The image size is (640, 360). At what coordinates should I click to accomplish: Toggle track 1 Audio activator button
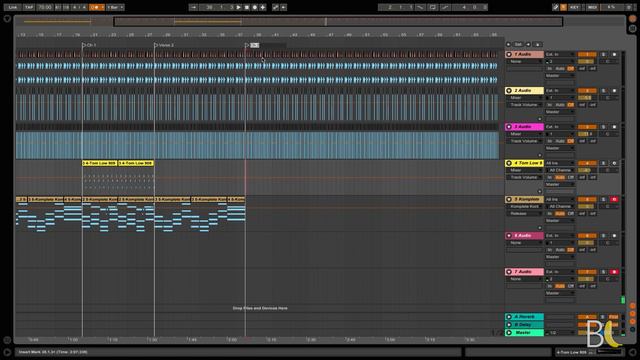click(587, 54)
